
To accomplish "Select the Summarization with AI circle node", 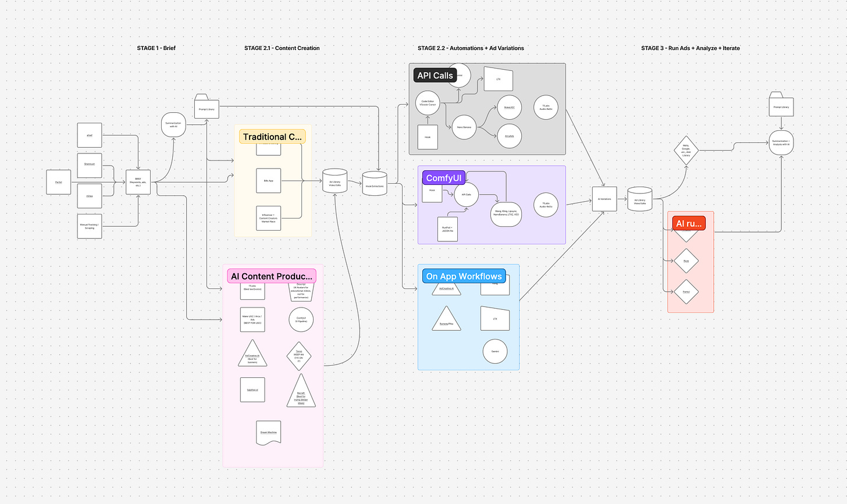I will (x=173, y=125).
